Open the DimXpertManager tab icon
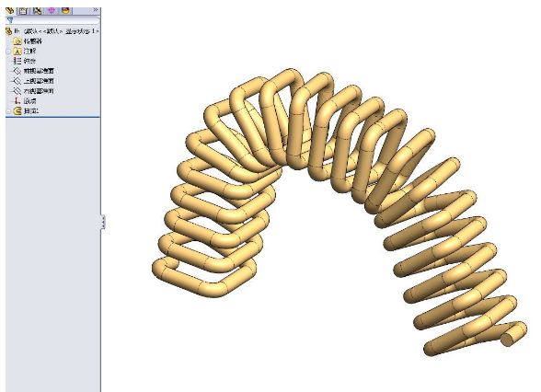This screenshot has width=541, height=392. pos(52,11)
